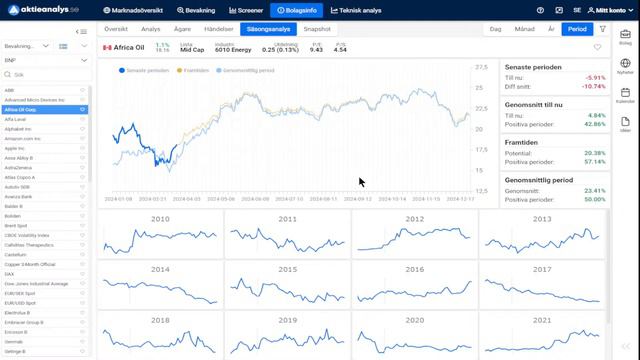
Task: Toggle heart for Africa Oil Corp row
Action: 82,110
